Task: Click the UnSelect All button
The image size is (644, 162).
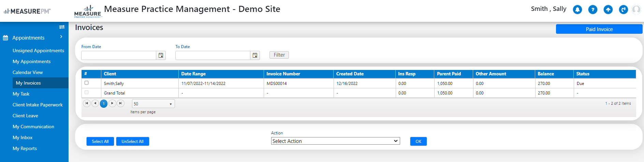Action: click(133, 141)
